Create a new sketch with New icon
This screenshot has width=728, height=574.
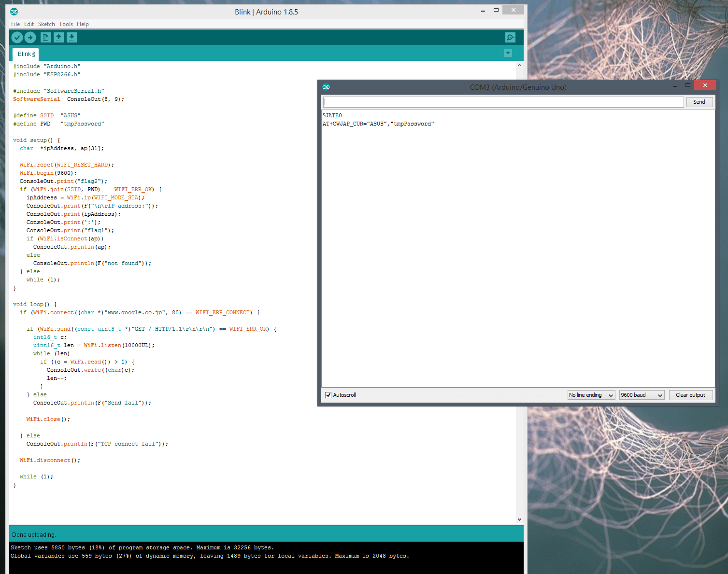coord(45,37)
